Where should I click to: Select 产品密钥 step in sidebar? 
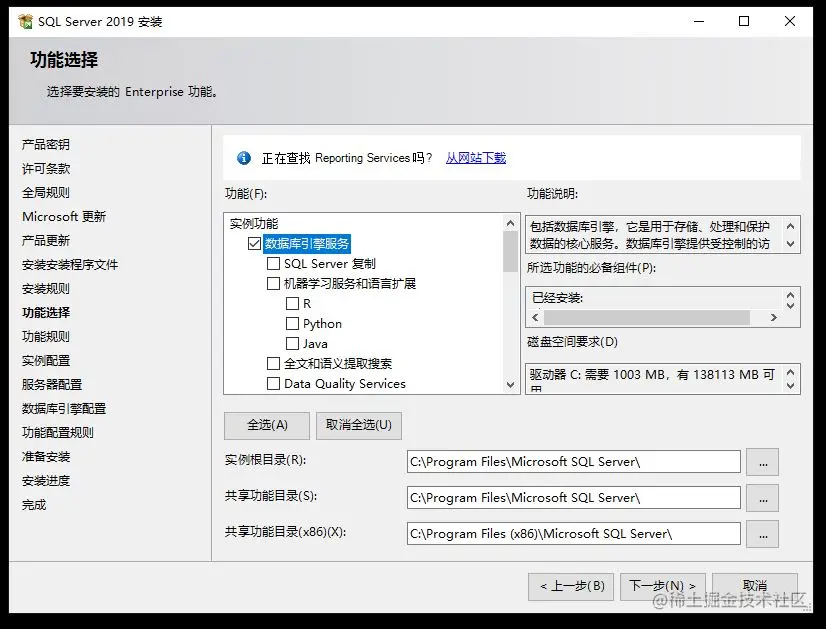coord(46,144)
